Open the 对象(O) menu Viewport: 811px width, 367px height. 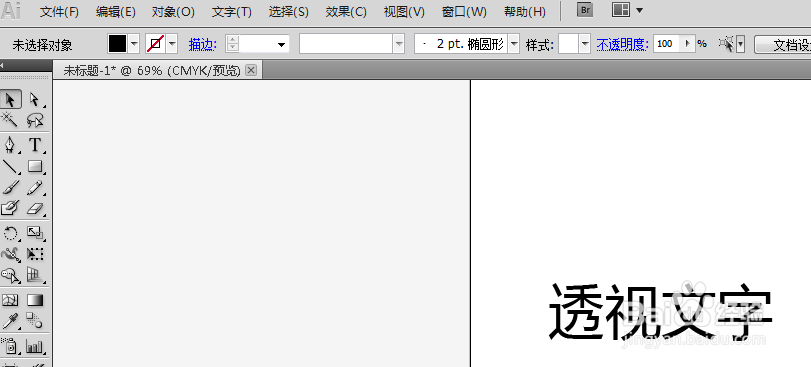[x=173, y=11]
